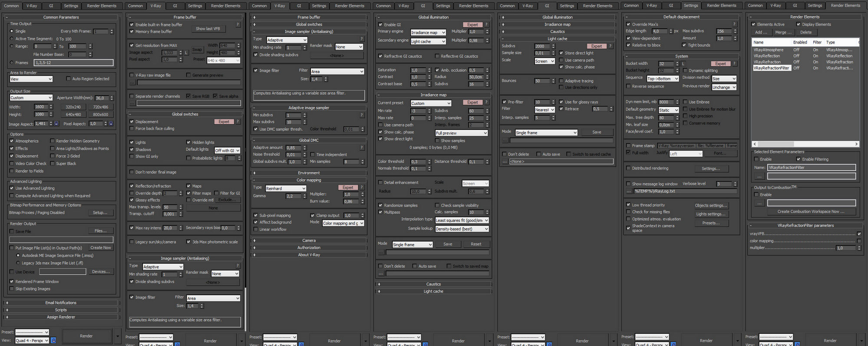Image resolution: width=868 pixels, height=346 pixels.
Task: Switch to GI tab above Common Parameters panel
Action: [x=51, y=6]
